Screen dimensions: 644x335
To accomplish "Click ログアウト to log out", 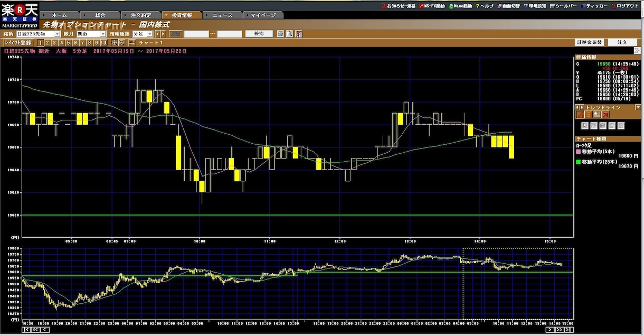I will (624, 6).
